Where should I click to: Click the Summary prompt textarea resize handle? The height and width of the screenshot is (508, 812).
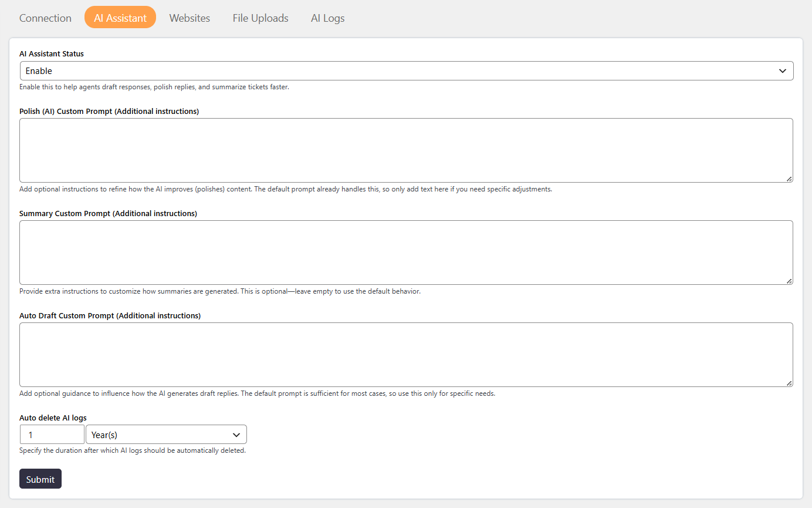(x=789, y=281)
